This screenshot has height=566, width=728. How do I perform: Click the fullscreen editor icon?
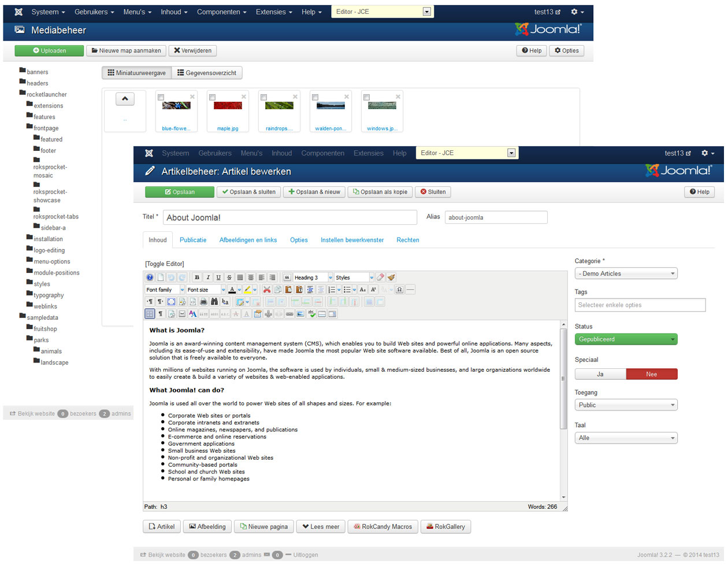click(172, 302)
